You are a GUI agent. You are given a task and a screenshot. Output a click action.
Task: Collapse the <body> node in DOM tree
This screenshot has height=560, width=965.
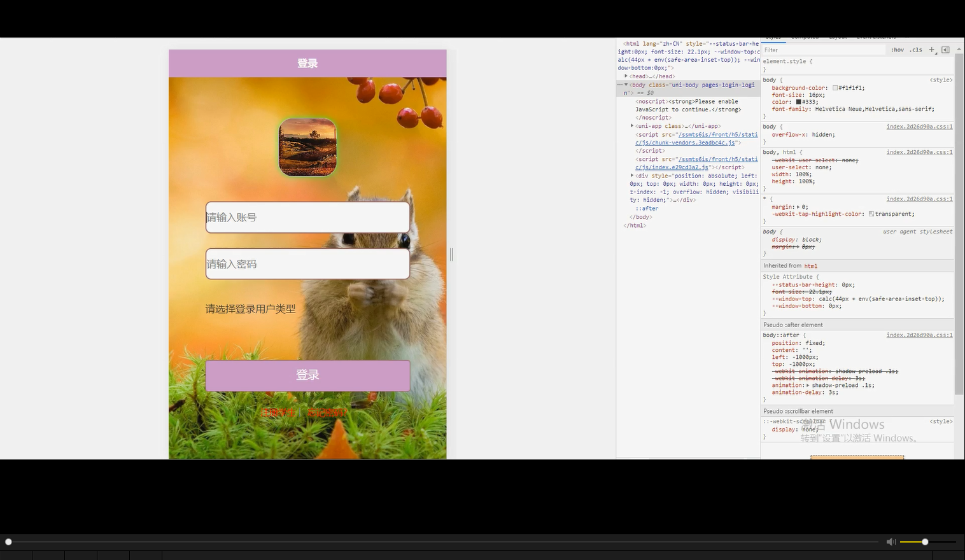626,85
